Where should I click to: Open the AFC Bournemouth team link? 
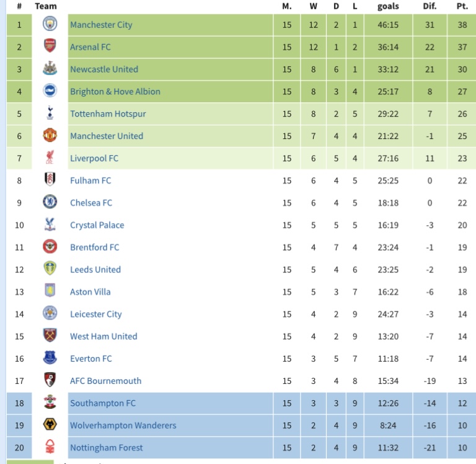click(x=105, y=381)
